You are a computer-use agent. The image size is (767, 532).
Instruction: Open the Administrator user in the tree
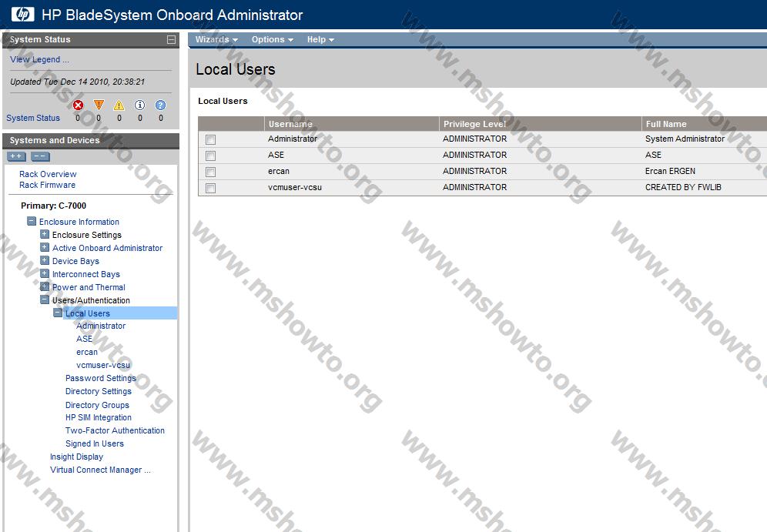(x=101, y=326)
